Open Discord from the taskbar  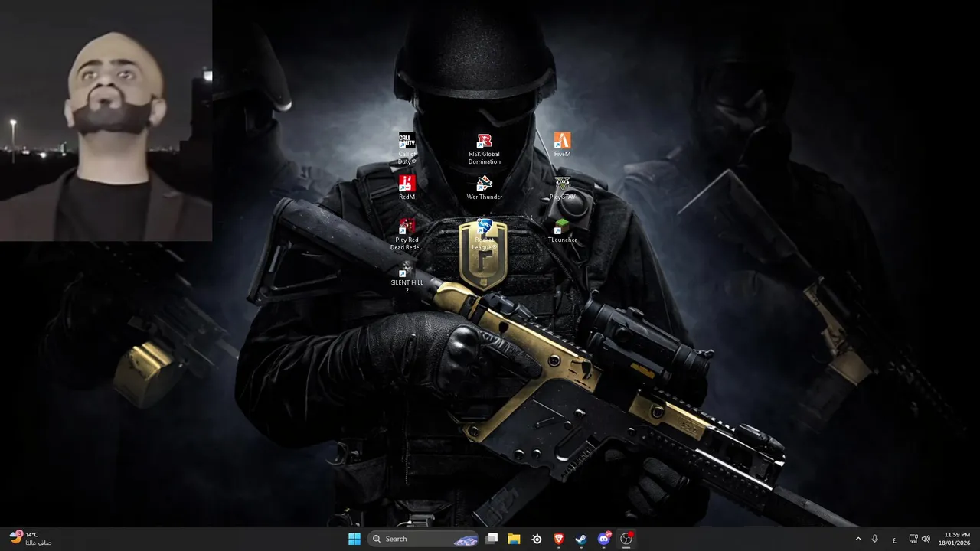click(604, 539)
